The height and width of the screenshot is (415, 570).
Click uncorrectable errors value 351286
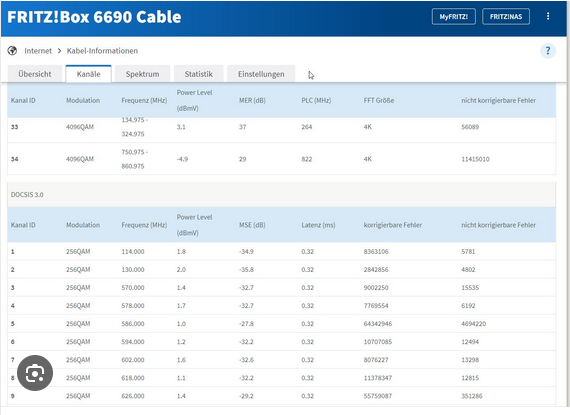(x=472, y=396)
